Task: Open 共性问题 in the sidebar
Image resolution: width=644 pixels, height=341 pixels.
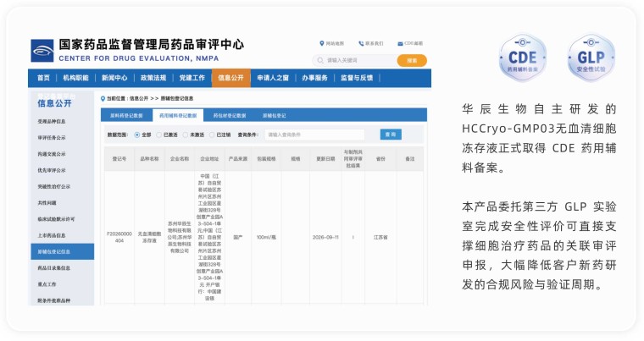Action: (x=47, y=203)
